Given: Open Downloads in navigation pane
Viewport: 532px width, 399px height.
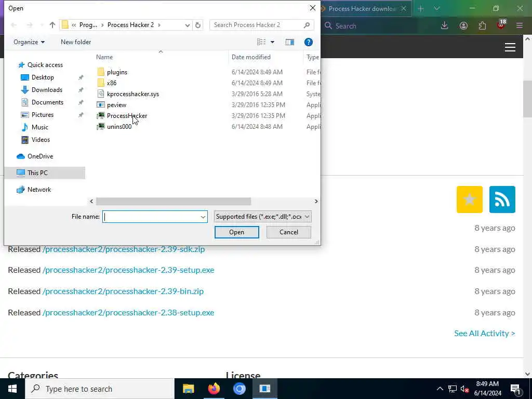Looking at the screenshot, I should [47, 90].
